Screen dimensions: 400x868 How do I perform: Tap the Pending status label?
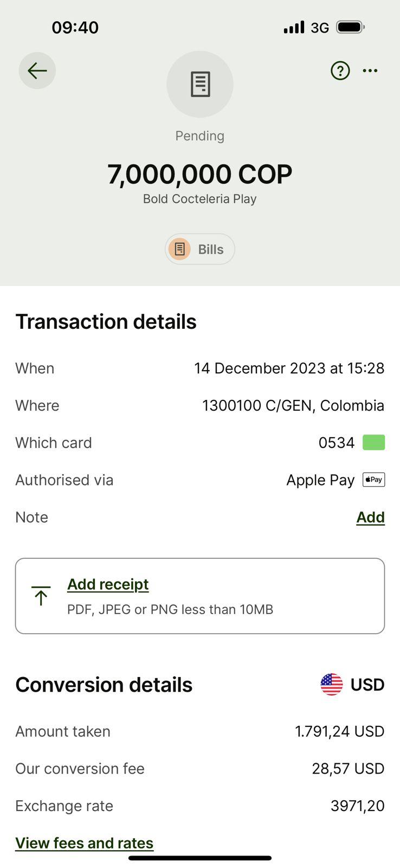200,136
